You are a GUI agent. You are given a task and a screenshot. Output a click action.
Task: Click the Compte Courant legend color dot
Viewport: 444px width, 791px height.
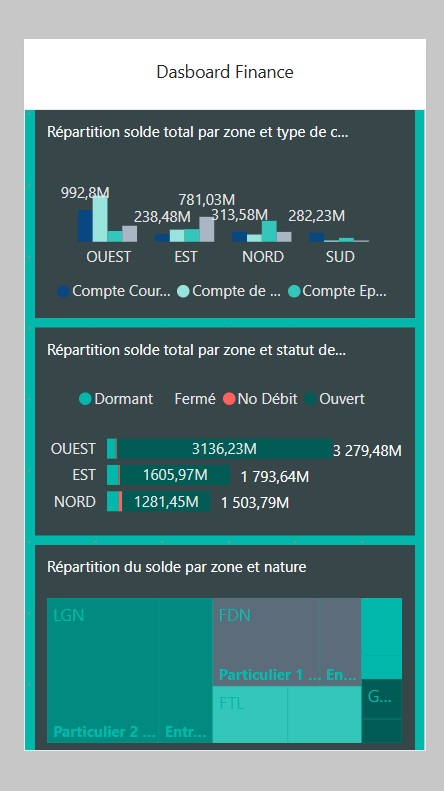pos(63,291)
